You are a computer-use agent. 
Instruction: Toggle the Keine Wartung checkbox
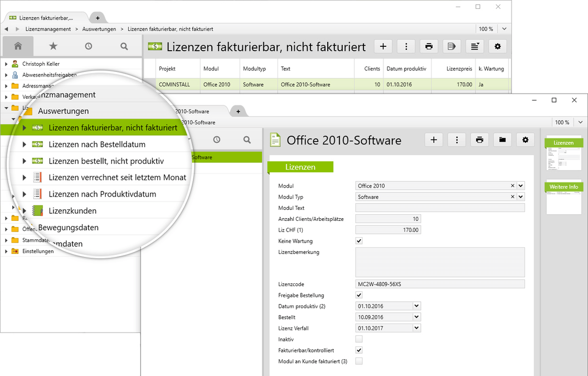(x=359, y=241)
